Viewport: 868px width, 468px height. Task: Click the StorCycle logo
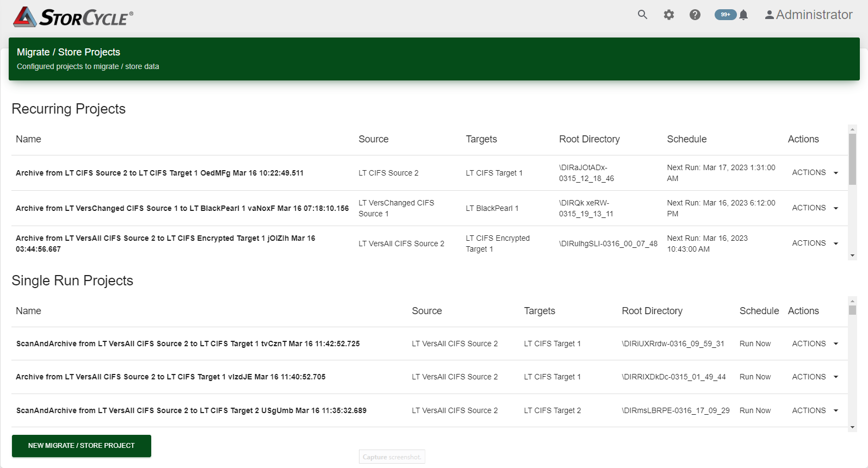(73, 17)
